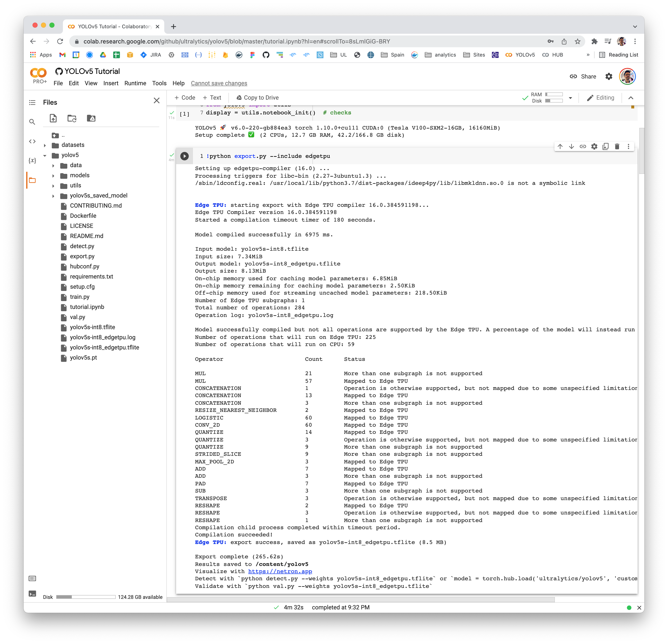Open the netron.app visualization link
This screenshot has height=644, width=668.
(280, 571)
